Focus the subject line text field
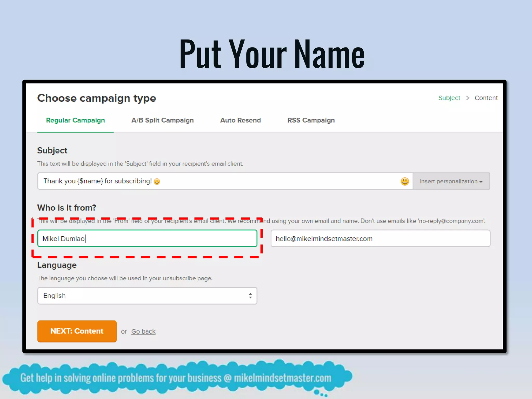Viewport: 532px width, 399px height. coord(260,181)
